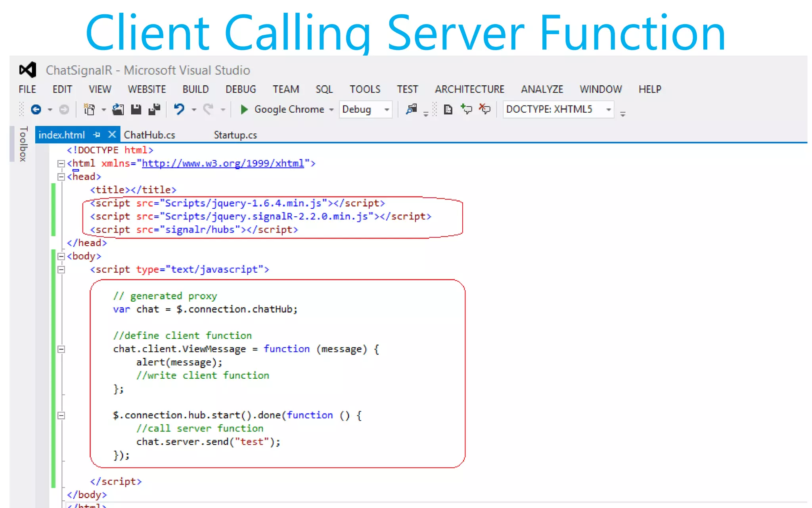Open the BUILD menu

tap(195, 89)
